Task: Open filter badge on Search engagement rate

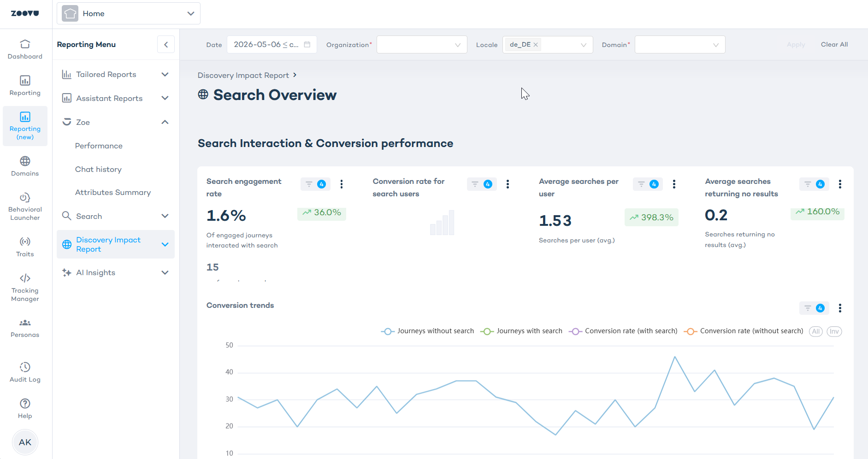Action: [x=315, y=184]
